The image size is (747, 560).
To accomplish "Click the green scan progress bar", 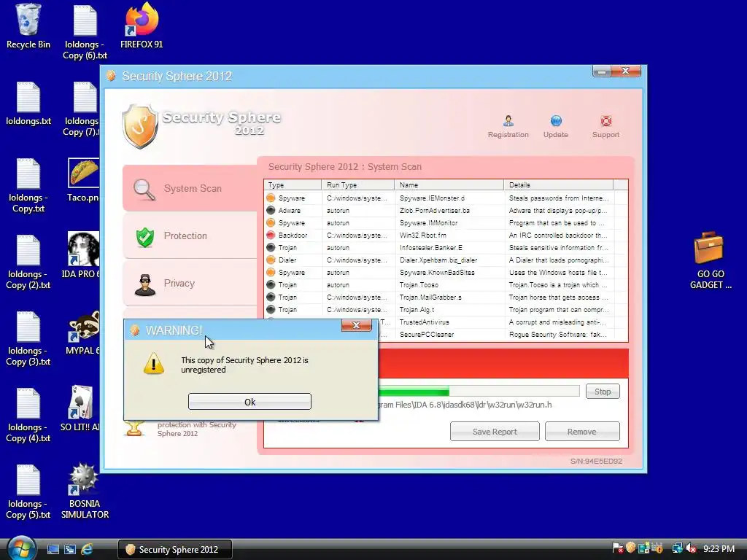I will (479, 392).
